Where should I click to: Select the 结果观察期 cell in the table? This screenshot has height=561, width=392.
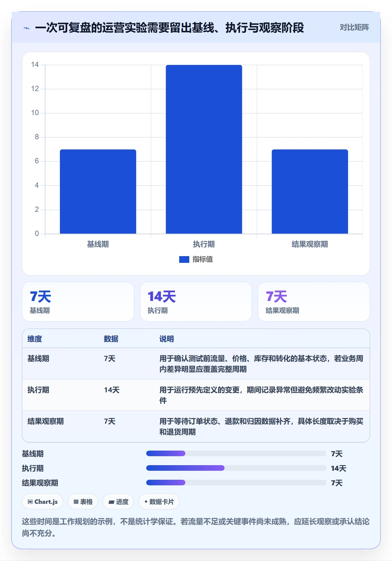coord(46,421)
